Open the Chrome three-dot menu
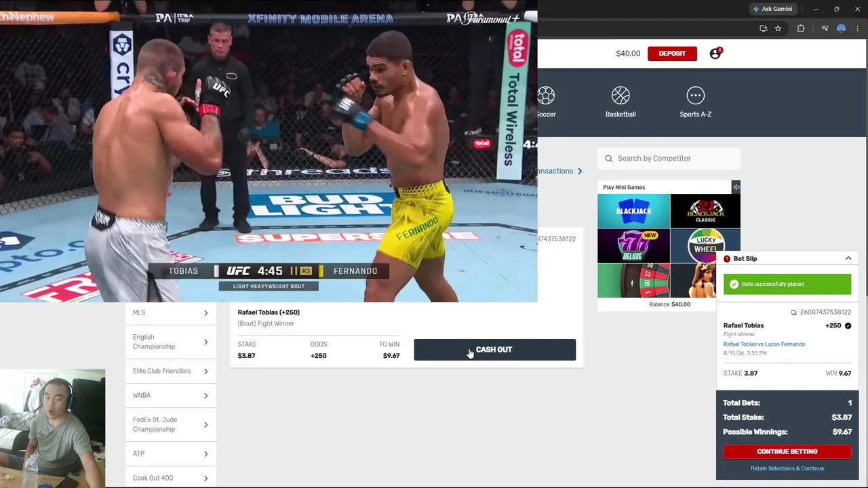Screen dimensions: 868x488 tap(858, 28)
